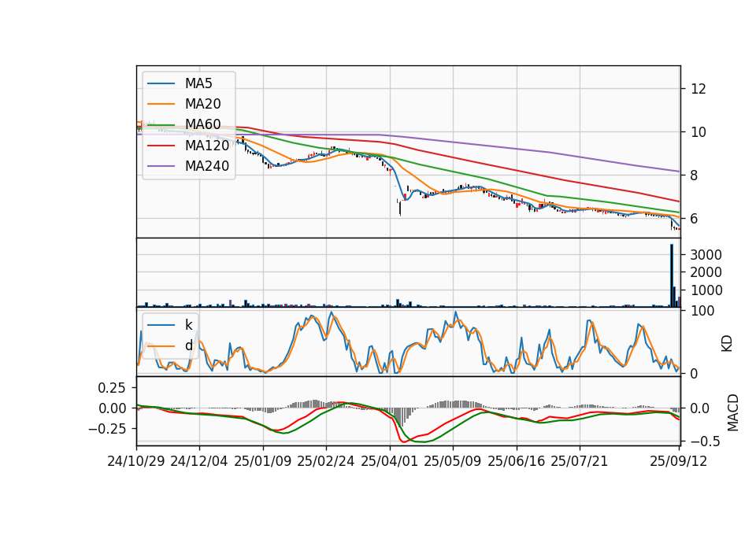Image resolution: width=756 pixels, height=543 pixels.
Task: Click the tallest volume spike bar
Action: pos(672,275)
